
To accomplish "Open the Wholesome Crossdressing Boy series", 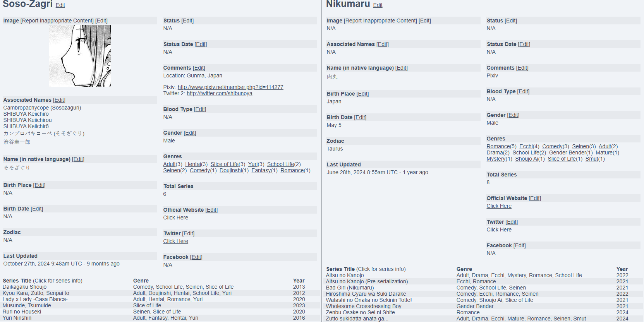I will (x=364, y=306).
